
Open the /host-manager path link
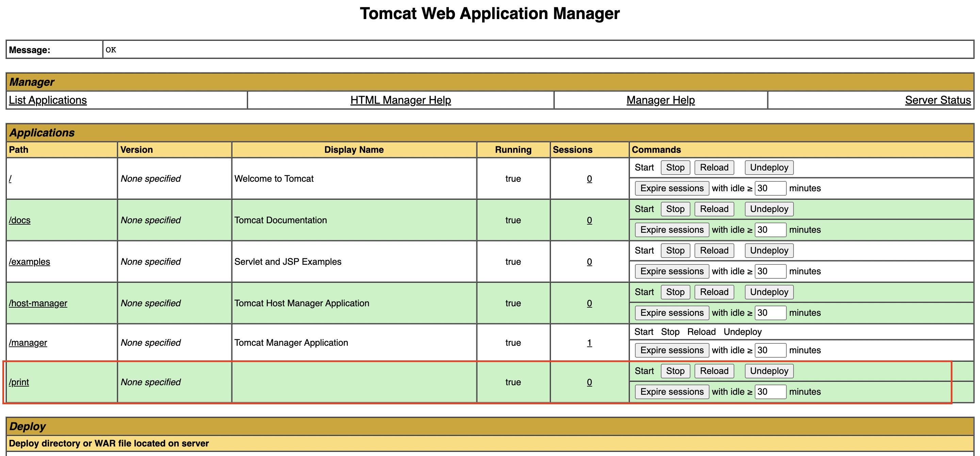pyautogui.click(x=38, y=303)
